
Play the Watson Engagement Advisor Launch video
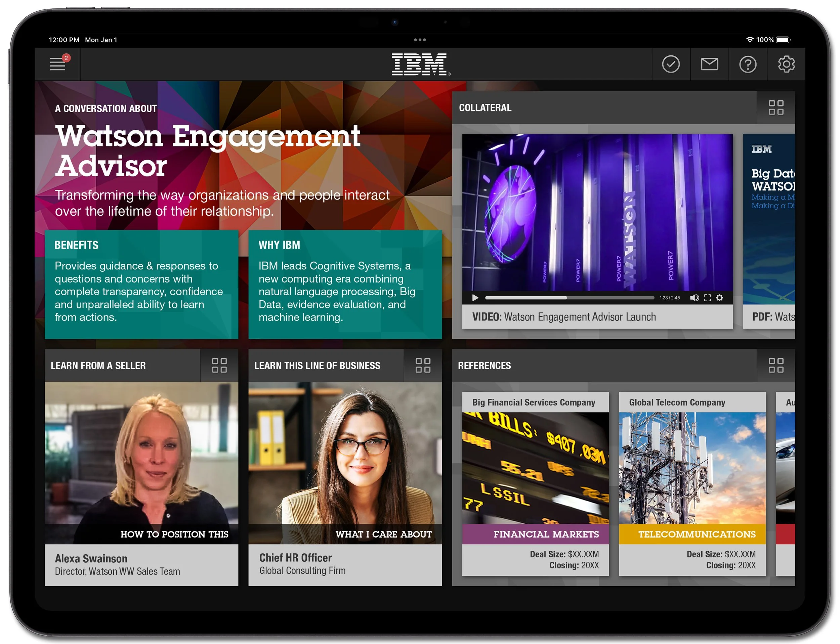click(475, 298)
